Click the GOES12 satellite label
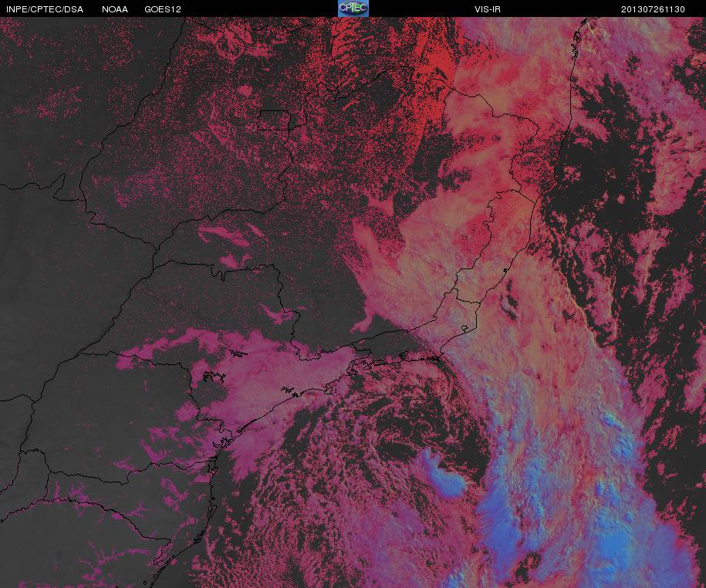This screenshot has height=588, width=706. [x=163, y=9]
